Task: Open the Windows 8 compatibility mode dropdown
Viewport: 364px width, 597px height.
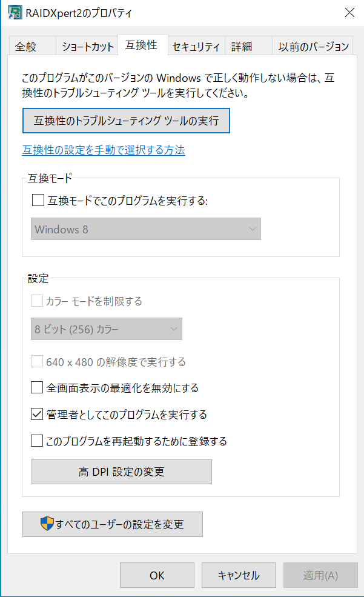Action: click(x=146, y=229)
